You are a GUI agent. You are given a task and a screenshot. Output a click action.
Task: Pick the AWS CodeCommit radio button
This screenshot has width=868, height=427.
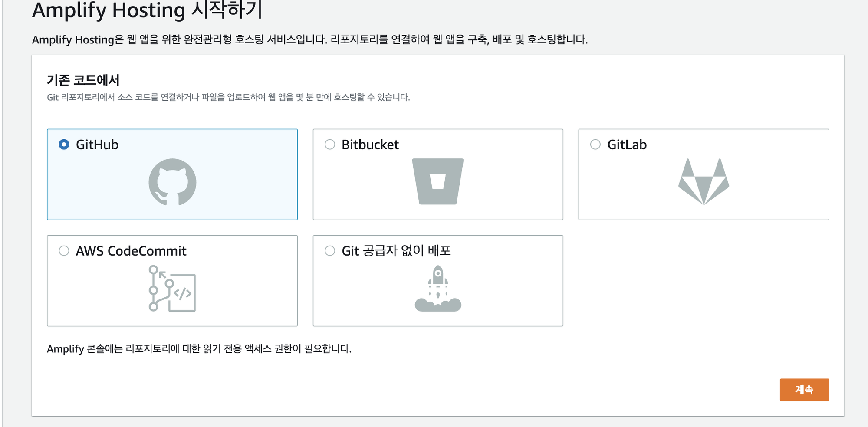tap(64, 251)
